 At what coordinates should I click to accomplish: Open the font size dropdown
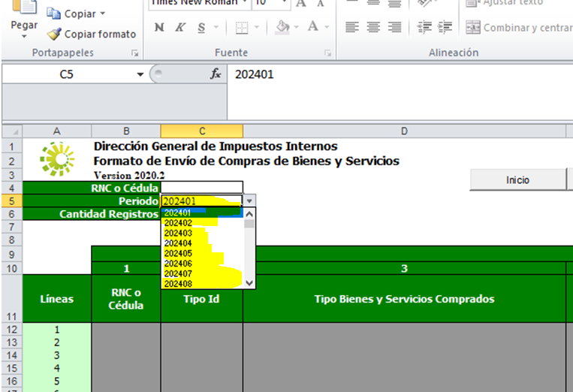click(284, 2)
